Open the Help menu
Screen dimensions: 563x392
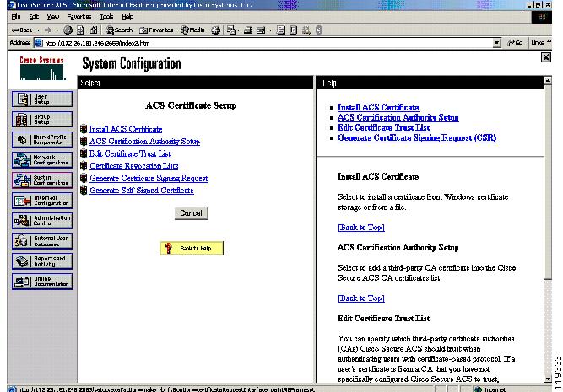pos(127,17)
